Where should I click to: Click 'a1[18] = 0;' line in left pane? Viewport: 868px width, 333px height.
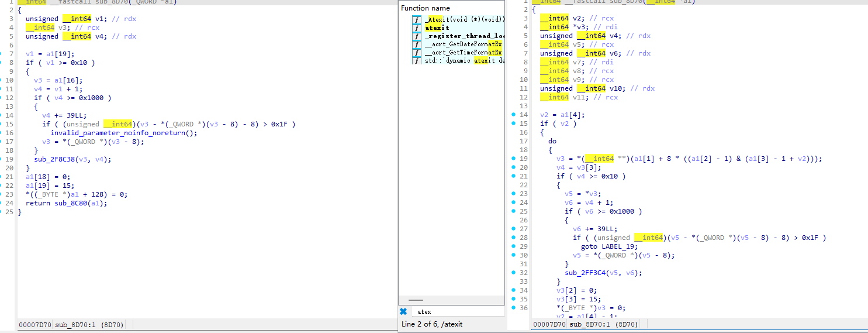pyautogui.click(x=48, y=177)
